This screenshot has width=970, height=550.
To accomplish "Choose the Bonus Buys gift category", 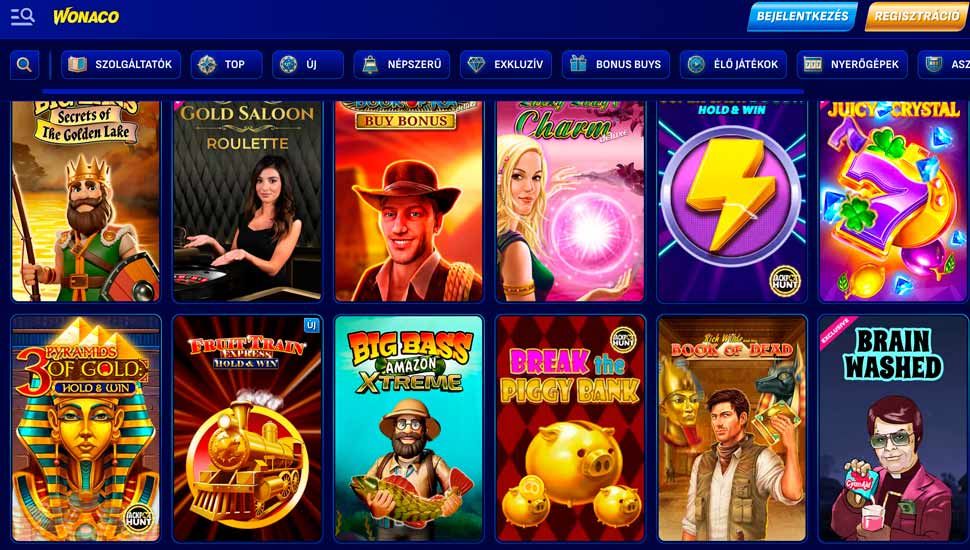I will click(616, 64).
